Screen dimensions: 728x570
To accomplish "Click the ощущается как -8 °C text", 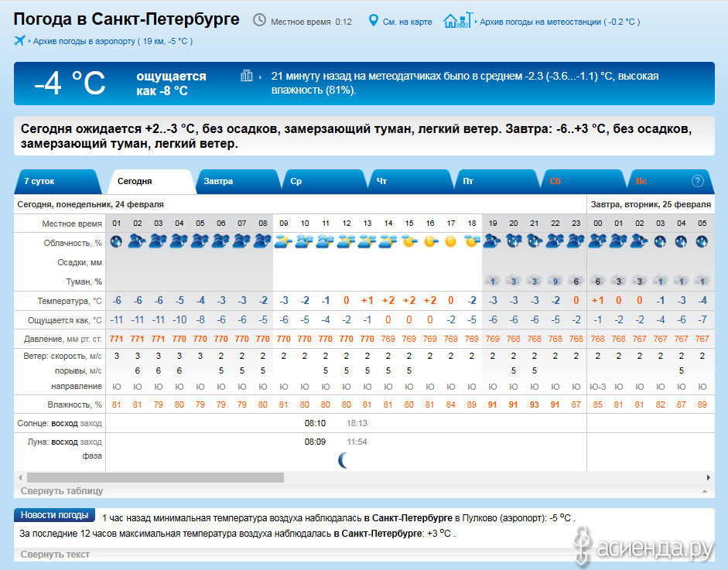I will (x=171, y=84).
